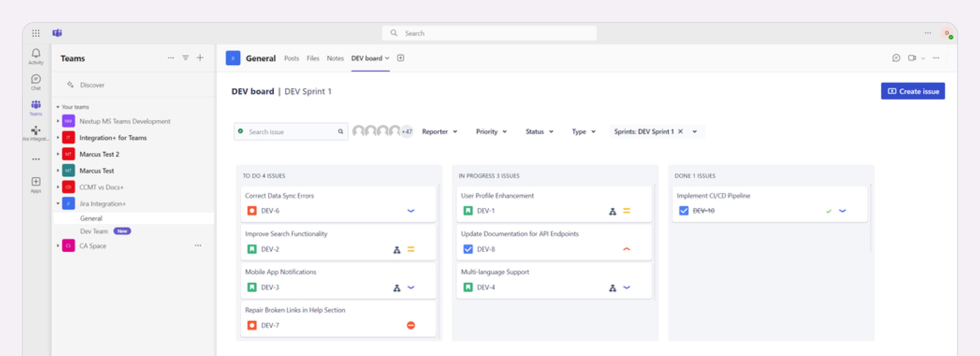The image size is (980, 356).
Task: Open meeting options dropdown chevron
Action: pyautogui.click(x=923, y=58)
